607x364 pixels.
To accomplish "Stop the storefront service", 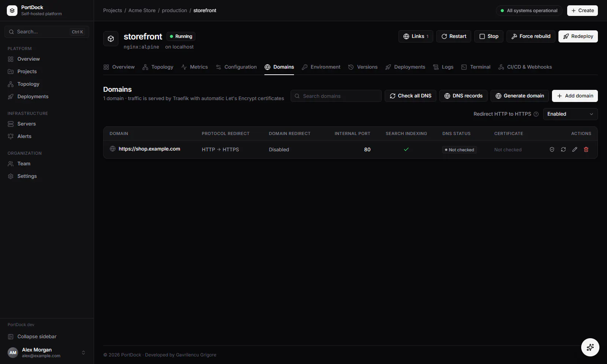I will tap(489, 36).
